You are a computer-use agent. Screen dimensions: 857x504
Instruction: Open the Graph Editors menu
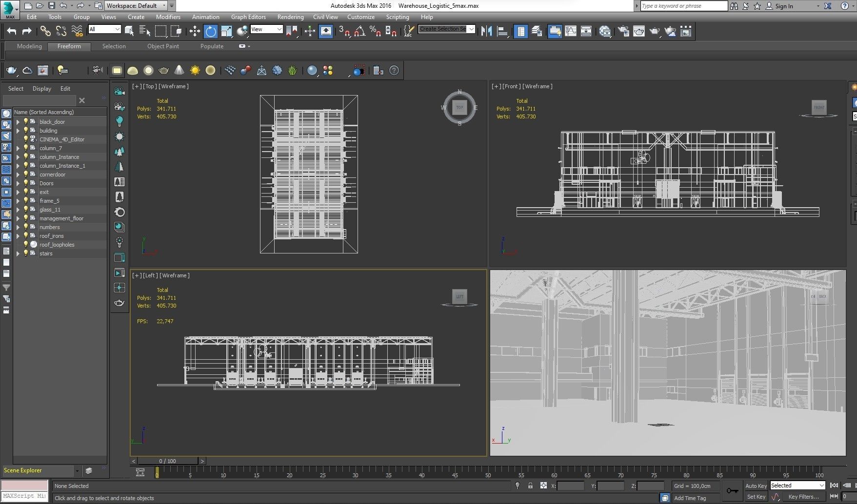click(x=248, y=17)
